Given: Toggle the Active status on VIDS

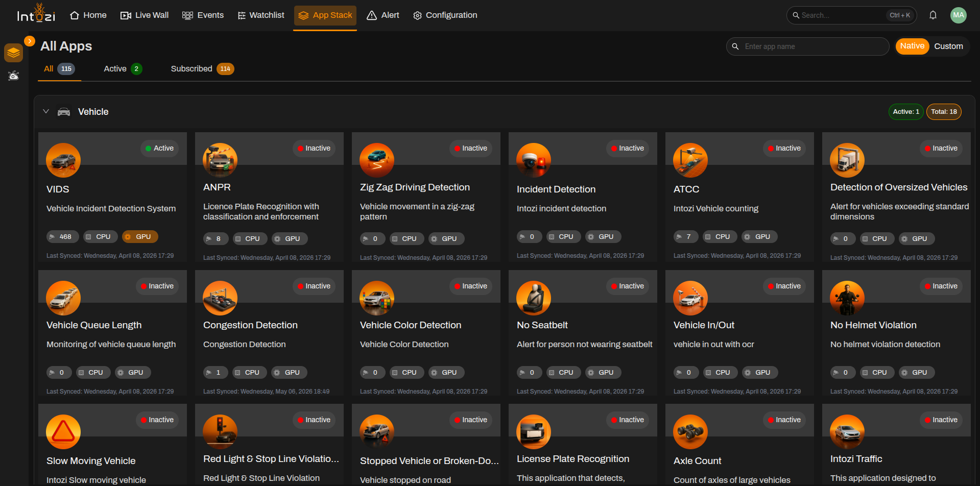Looking at the screenshot, I should tap(159, 148).
